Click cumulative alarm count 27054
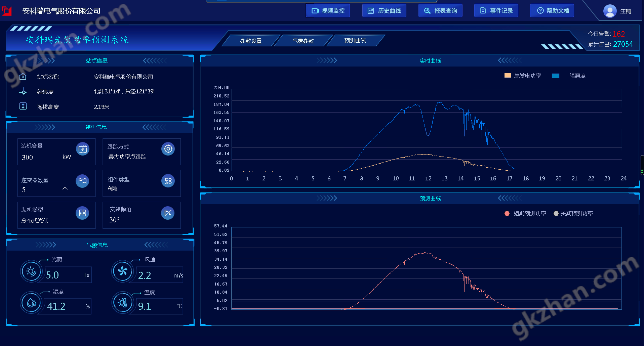This screenshot has width=644, height=346. point(623,44)
